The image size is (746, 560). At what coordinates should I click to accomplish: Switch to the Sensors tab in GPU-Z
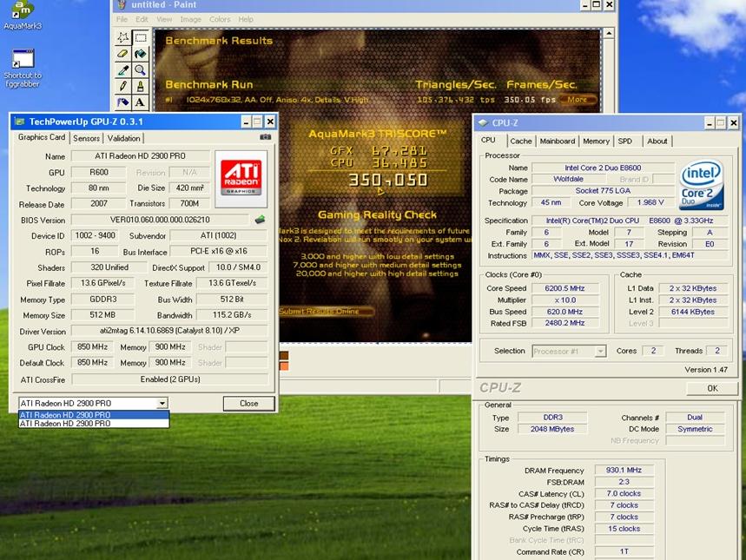(86, 138)
